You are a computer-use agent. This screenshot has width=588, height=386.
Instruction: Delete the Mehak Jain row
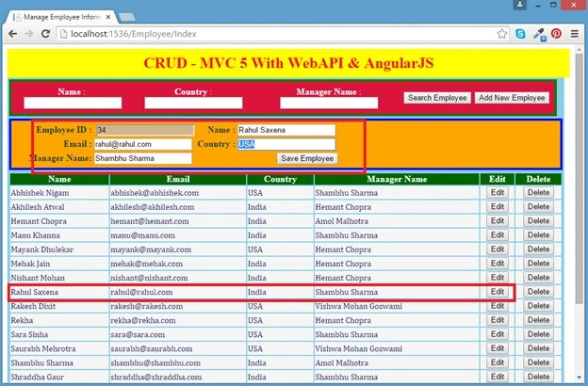(538, 264)
